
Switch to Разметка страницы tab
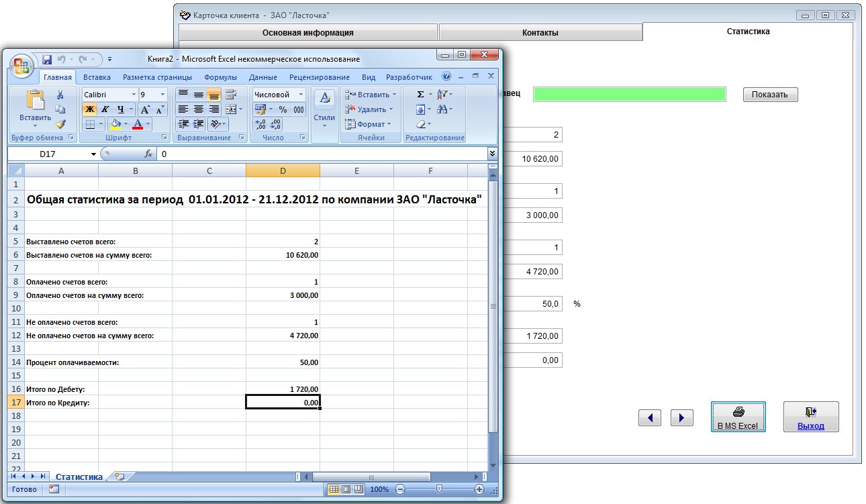157,77
